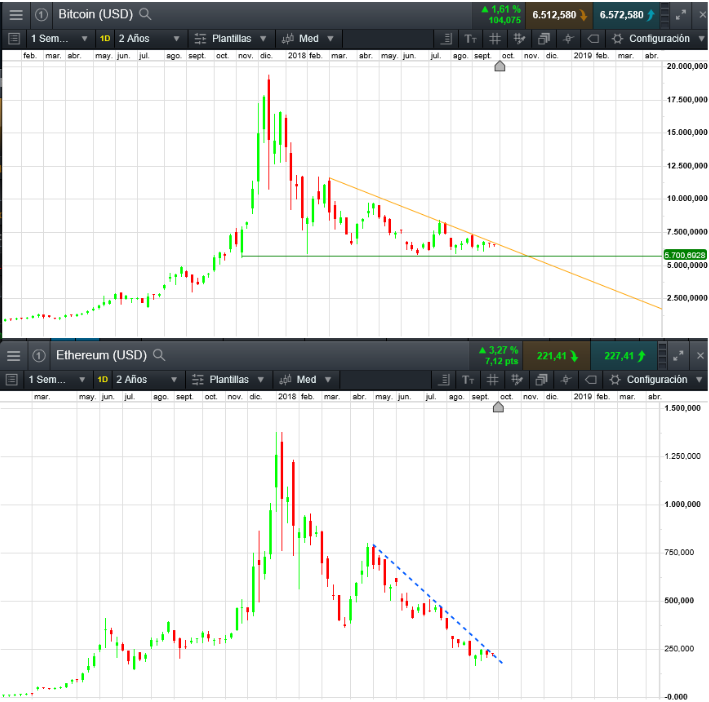Open the Bitcoin 1 Sem interval dropdown
The width and height of the screenshot is (709, 702).
click(59, 39)
